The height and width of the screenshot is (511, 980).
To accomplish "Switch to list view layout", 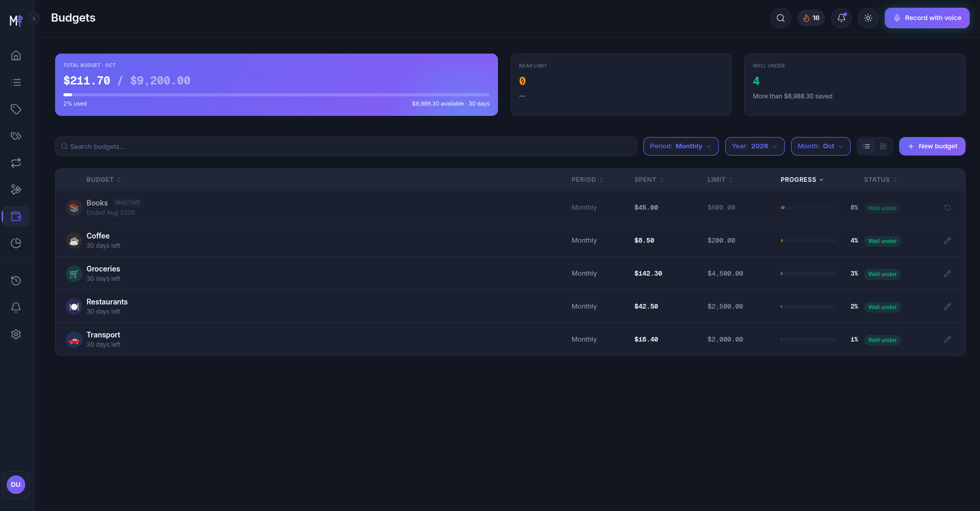I will pyautogui.click(x=867, y=146).
